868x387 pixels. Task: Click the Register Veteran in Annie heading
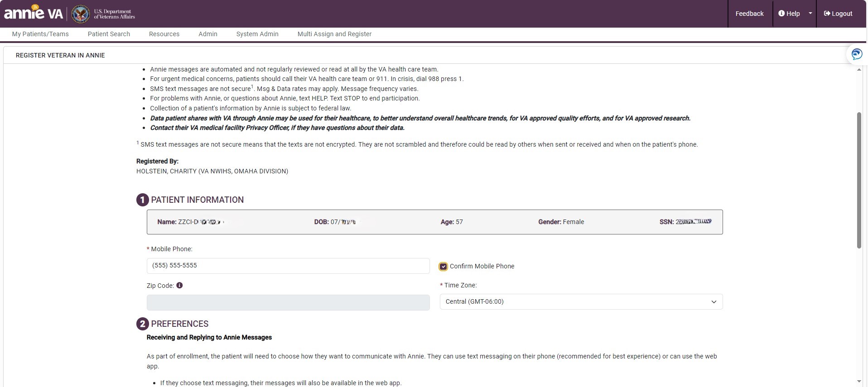pyautogui.click(x=60, y=55)
